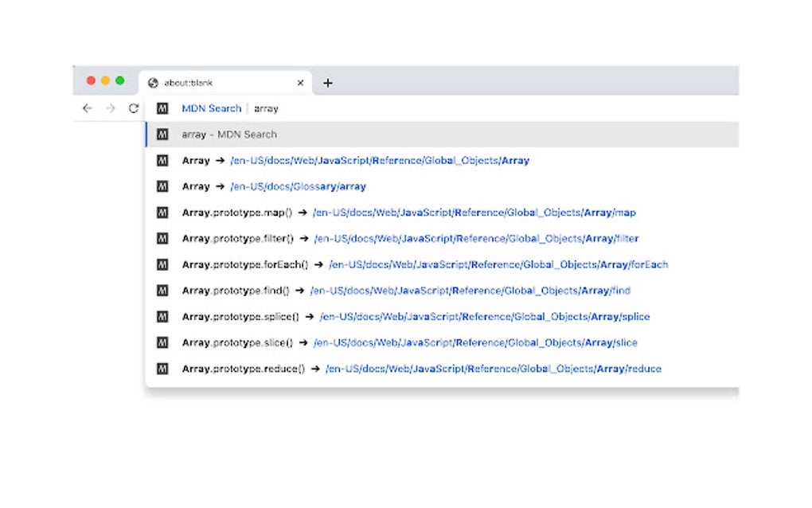812x508 pixels.
Task: Click the MDN icon beside Array.prototype.forEach()
Action: point(163,264)
